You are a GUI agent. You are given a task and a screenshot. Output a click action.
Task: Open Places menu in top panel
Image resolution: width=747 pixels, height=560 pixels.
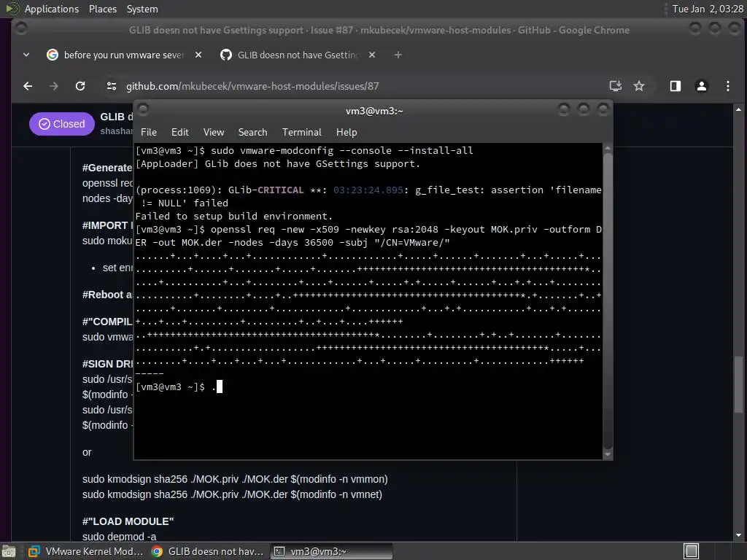click(102, 9)
